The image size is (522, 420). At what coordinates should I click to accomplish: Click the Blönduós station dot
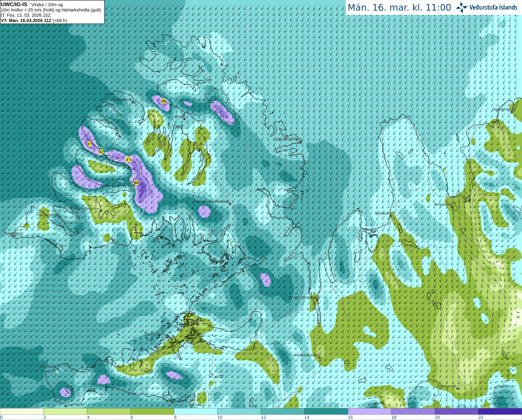(x=391, y=216)
